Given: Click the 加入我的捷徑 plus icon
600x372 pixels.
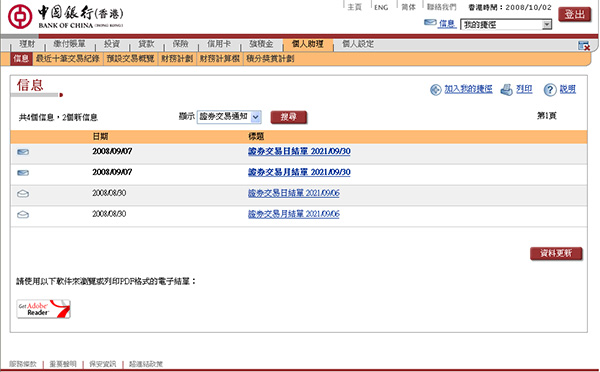Looking at the screenshot, I should (435, 90).
